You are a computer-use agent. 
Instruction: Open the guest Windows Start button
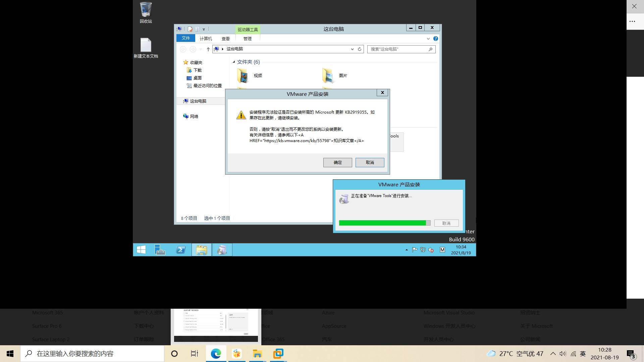coord(141,250)
